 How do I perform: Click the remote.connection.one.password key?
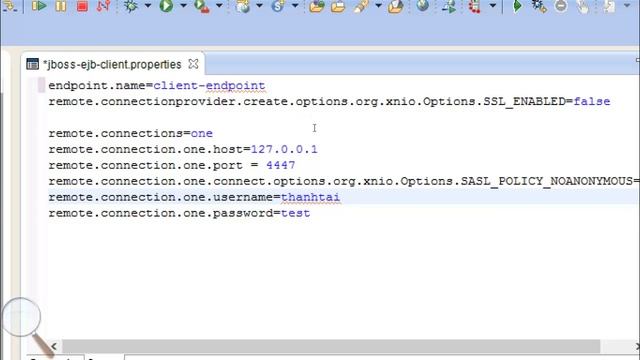coord(161,213)
